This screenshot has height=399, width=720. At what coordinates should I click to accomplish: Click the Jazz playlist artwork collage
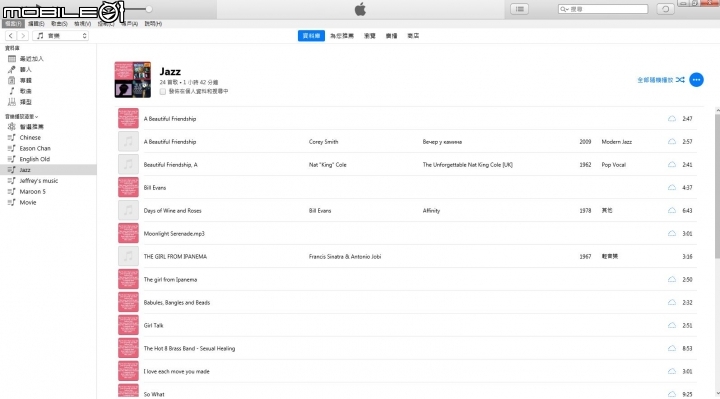(133, 80)
